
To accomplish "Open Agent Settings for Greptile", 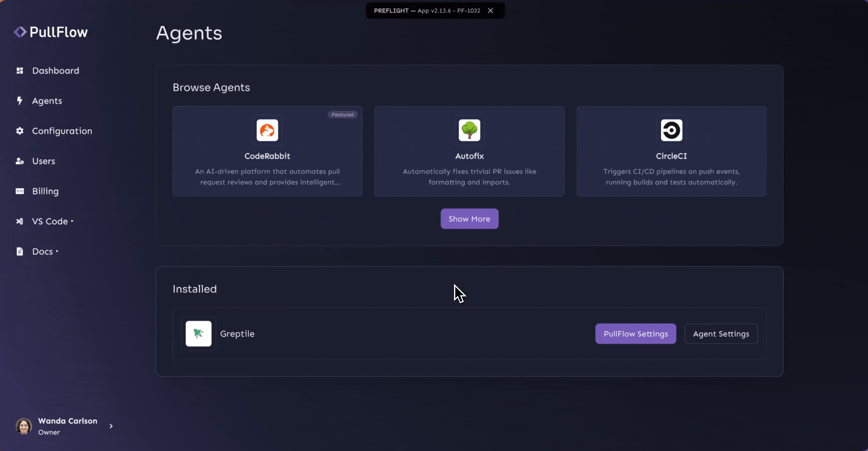I will click(x=721, y=334).
